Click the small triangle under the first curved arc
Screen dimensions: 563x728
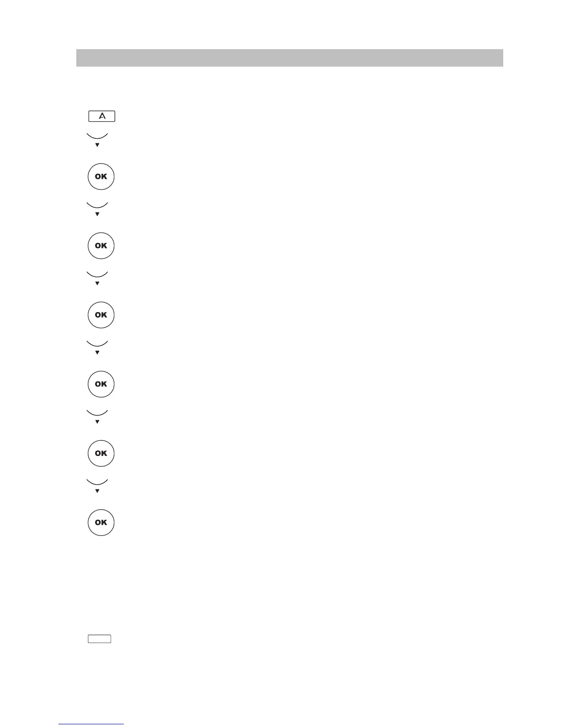[x=97, y=145]
